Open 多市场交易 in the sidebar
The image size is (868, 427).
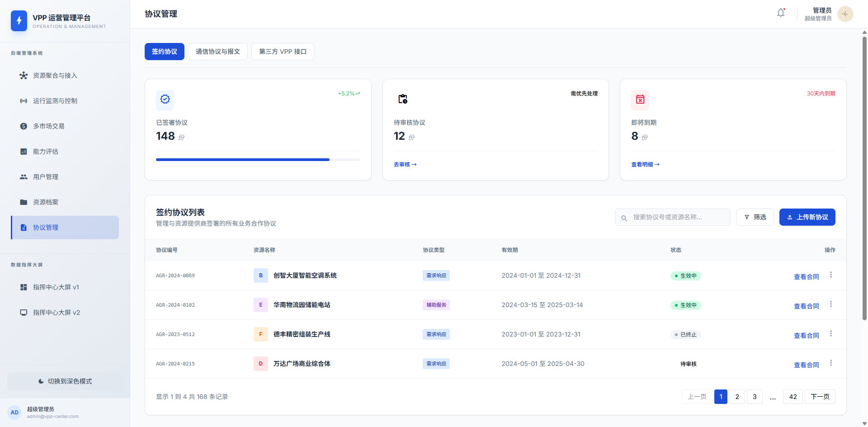[x=49, y=126]
